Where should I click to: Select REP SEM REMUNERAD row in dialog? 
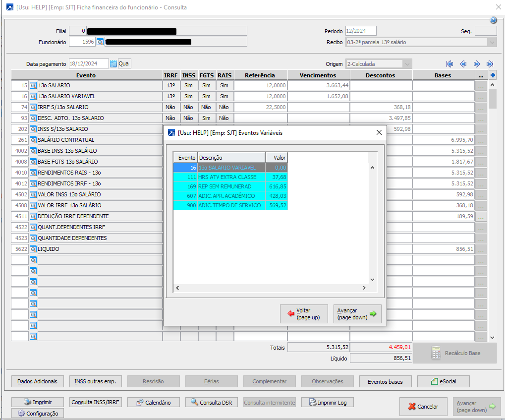[x=230, y=186]
